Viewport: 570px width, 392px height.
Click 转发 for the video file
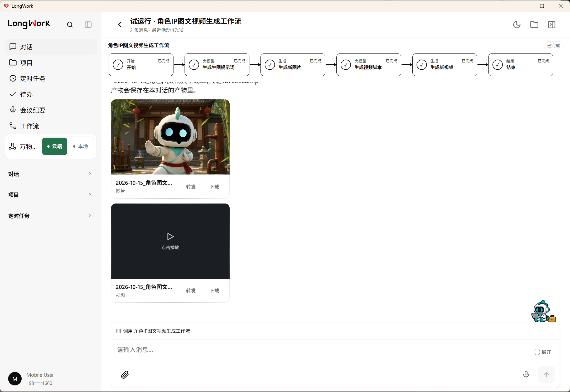click(191, 291)
